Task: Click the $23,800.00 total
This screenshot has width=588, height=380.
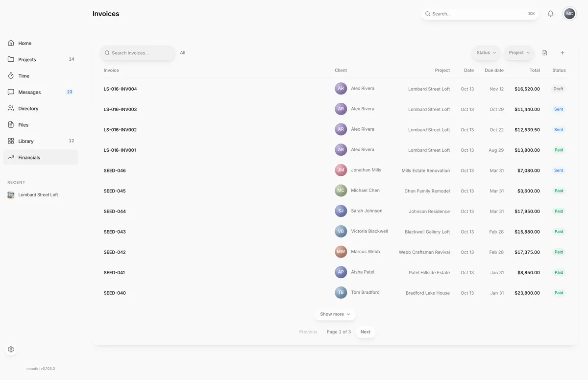Action: 527,293
